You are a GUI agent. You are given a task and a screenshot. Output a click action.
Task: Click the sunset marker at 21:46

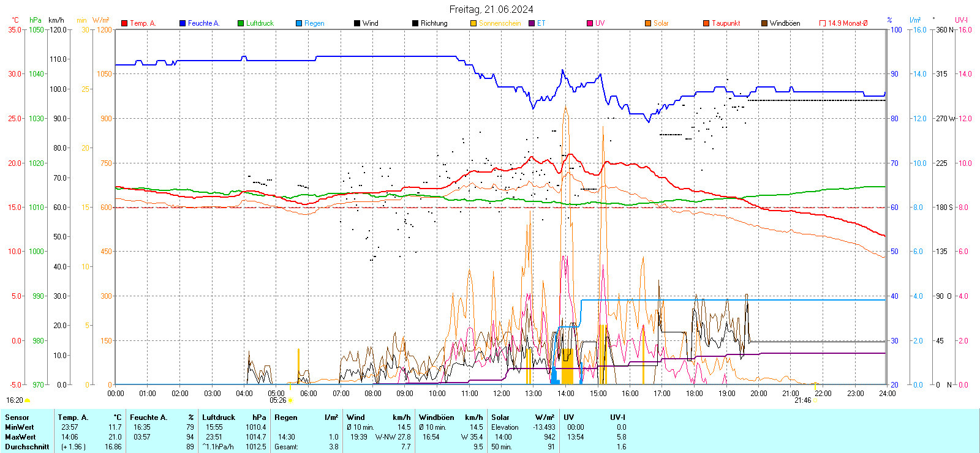(815, 400)
